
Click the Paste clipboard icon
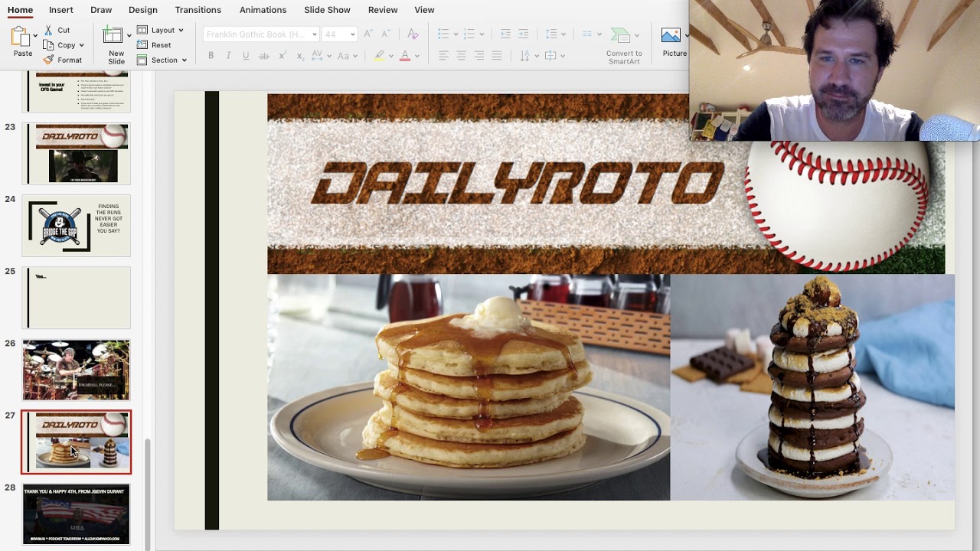pos(20,36)
